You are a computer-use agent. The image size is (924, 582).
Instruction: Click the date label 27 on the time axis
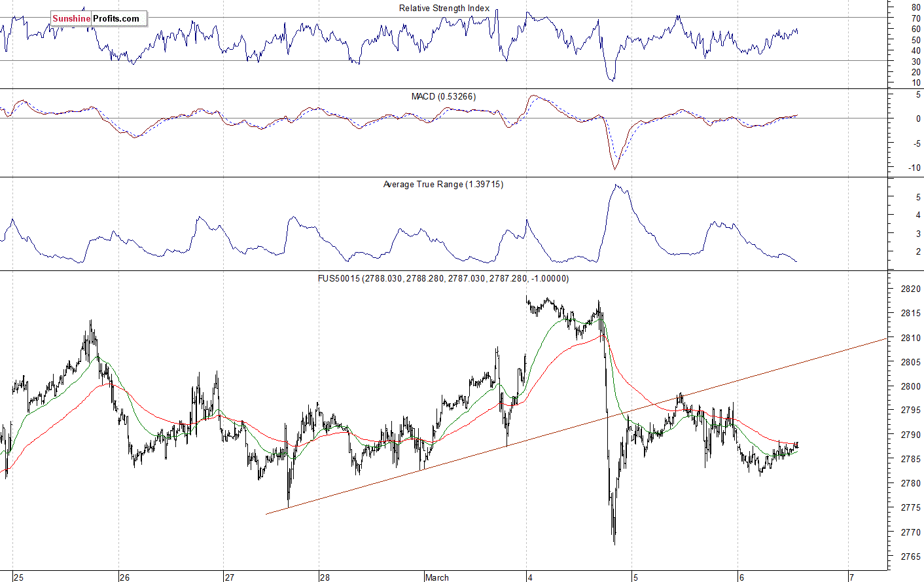click(229, 577)
